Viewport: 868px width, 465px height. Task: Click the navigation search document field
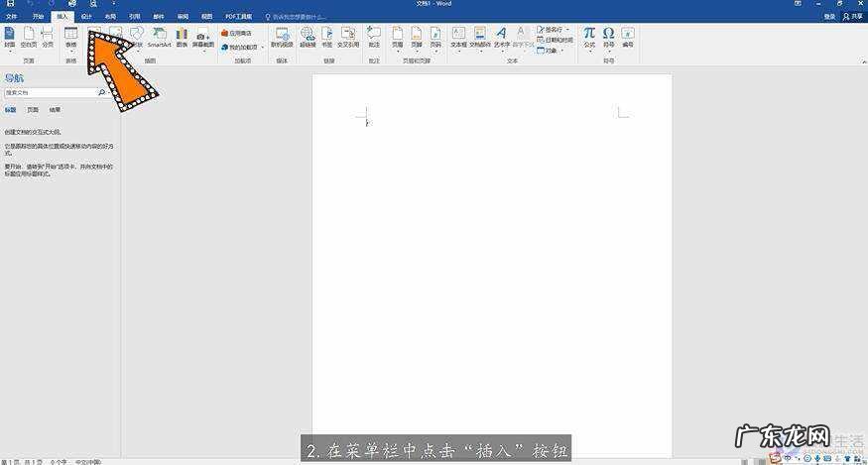51,93
